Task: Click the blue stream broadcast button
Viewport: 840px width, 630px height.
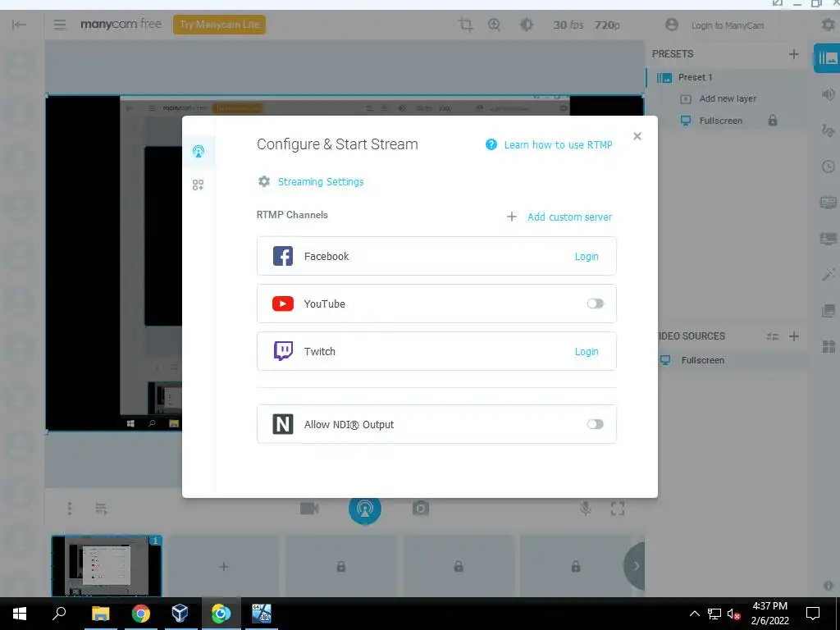Action: click(x=365, y=509)
